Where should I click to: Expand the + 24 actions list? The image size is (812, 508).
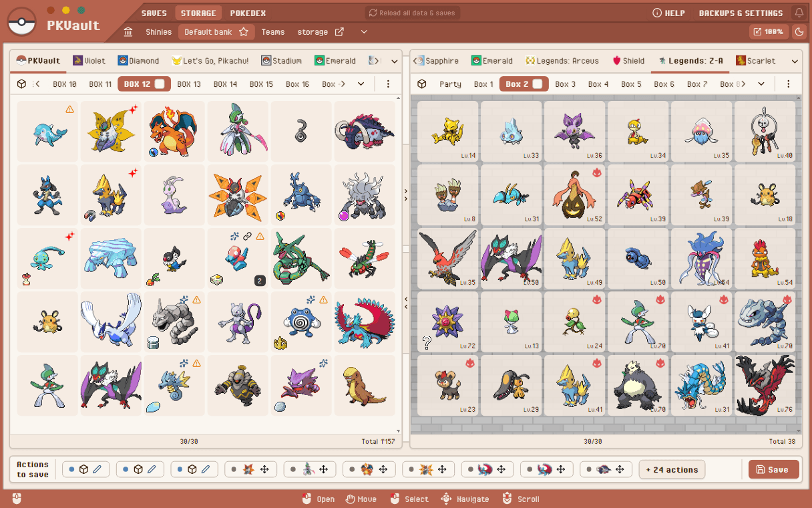tap(672, 469)
